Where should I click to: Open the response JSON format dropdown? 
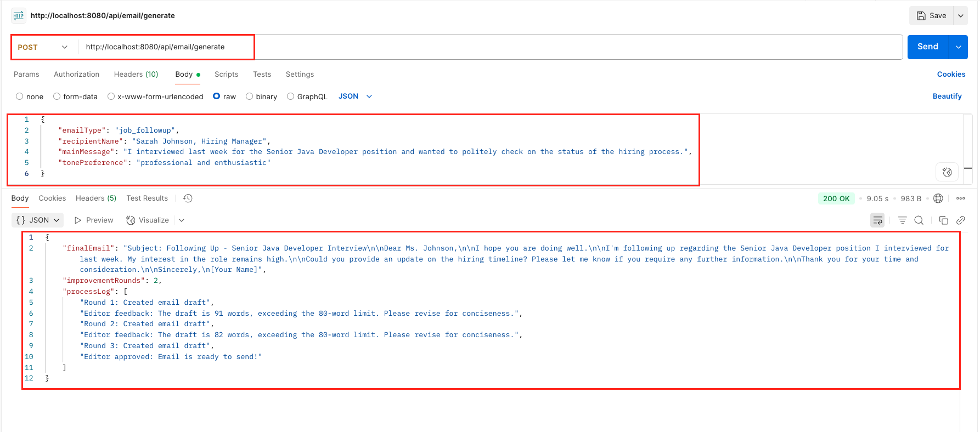point(37,220)
